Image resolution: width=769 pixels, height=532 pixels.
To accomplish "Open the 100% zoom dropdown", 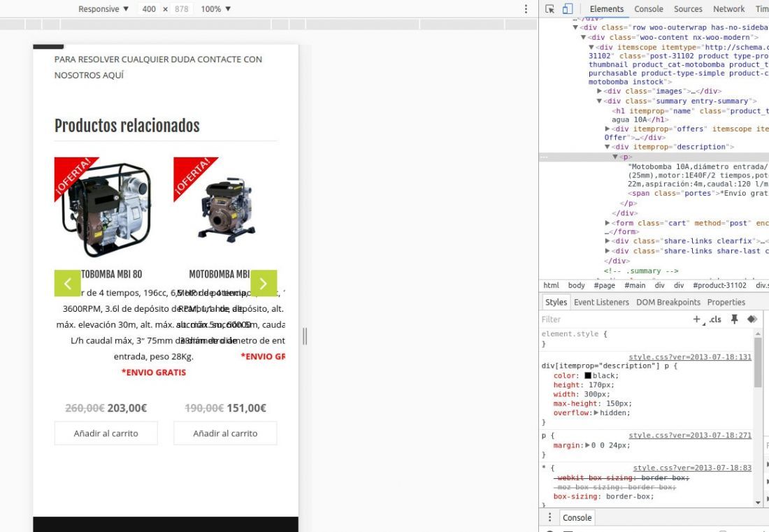I will [x=216, y=9].
